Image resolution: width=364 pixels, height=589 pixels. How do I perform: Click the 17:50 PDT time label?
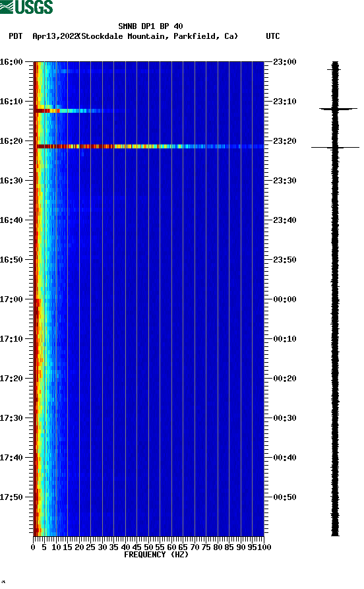point(11,497)
